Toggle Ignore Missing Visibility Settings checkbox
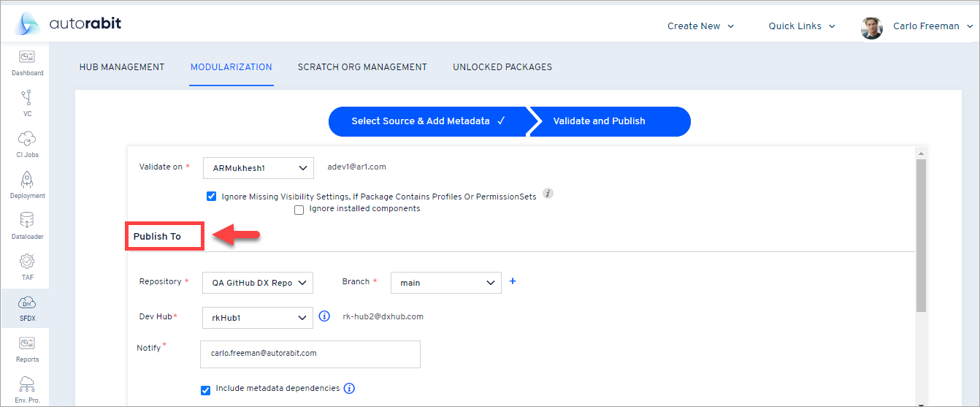This screenshot has width=980, height=407. [x=212, y=196]
